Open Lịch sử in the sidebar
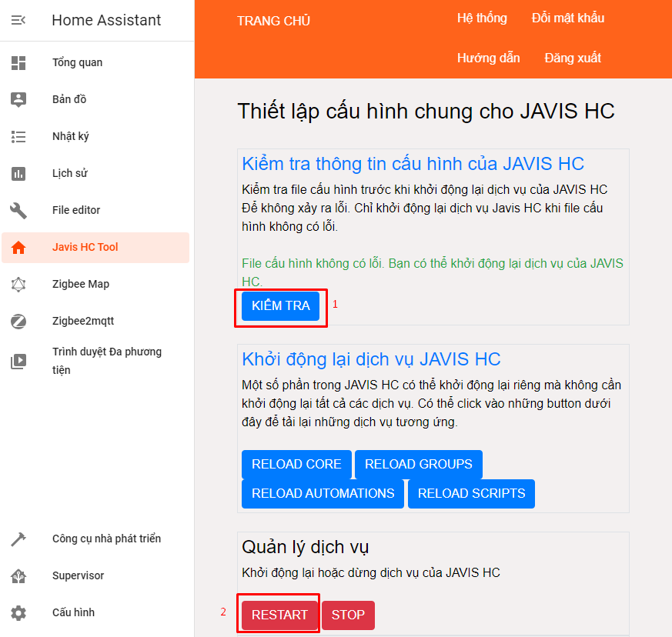 pos(95,174)
